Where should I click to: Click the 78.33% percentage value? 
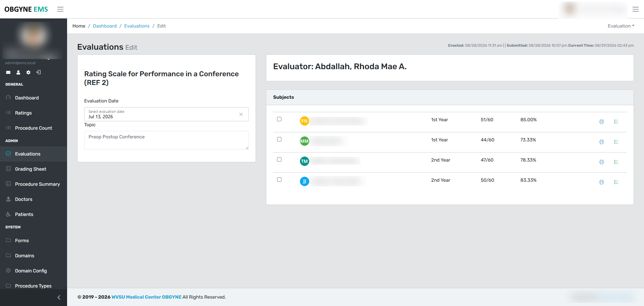pos(528,160)
